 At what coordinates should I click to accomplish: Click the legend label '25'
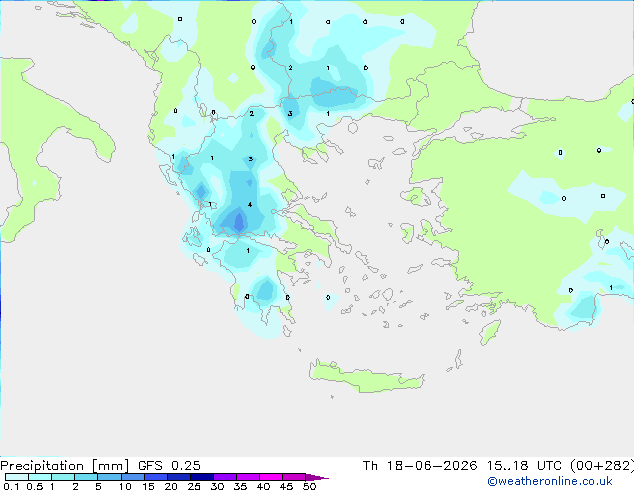(x=194, y=486)
